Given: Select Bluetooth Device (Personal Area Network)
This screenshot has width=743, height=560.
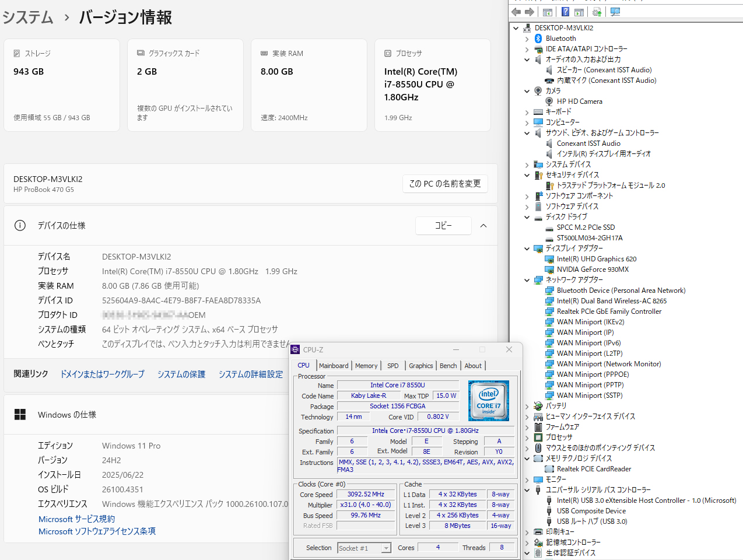Looking at the screenshot, I should [x=621, y=290].
